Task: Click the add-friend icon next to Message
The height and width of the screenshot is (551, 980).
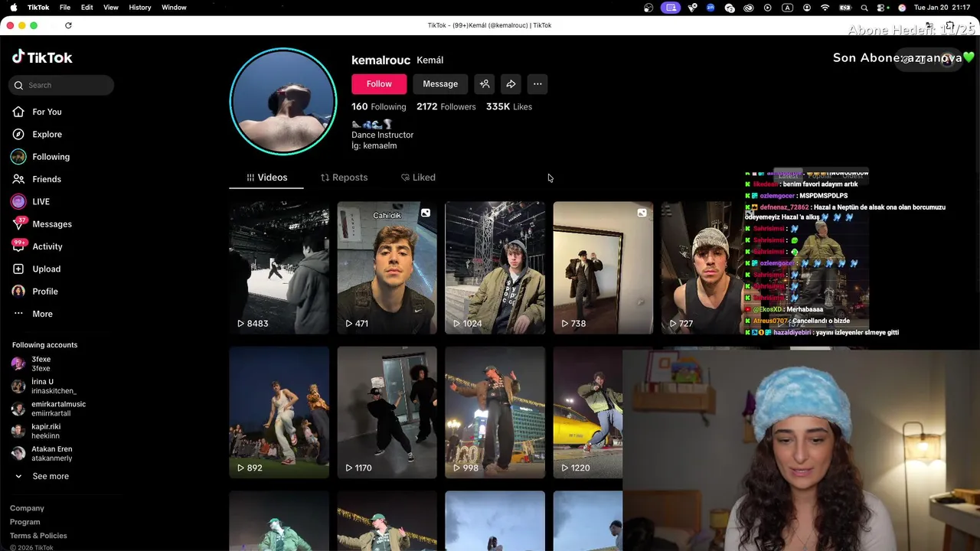Action: pyautogui.click(x=485, y=84)
